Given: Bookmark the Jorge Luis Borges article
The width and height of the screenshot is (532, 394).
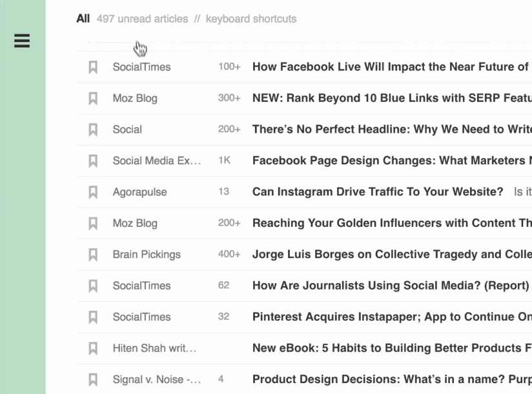Looking at the screenshot, I should [93, 255].
